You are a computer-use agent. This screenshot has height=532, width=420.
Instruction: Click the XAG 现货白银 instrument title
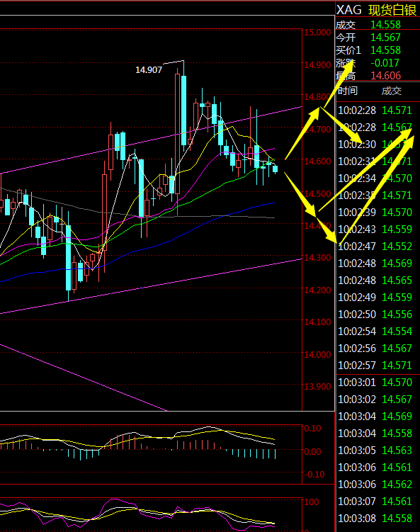(376, 10)
